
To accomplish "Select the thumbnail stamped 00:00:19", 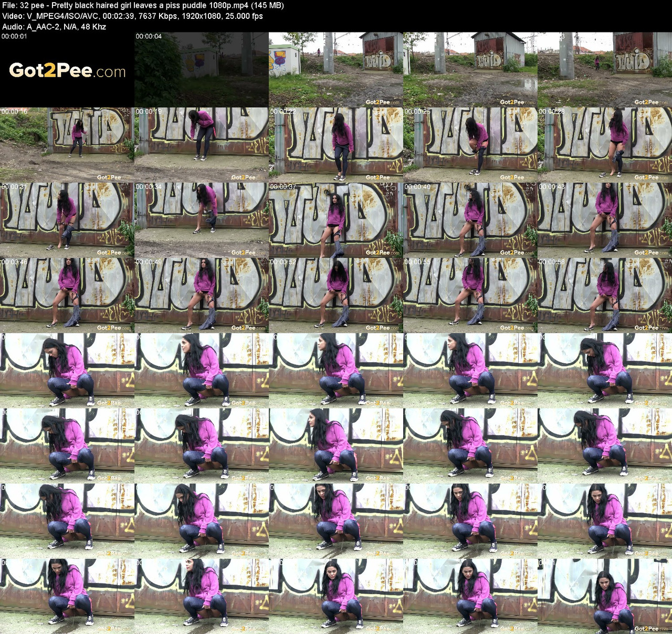I will coord(202,145).
